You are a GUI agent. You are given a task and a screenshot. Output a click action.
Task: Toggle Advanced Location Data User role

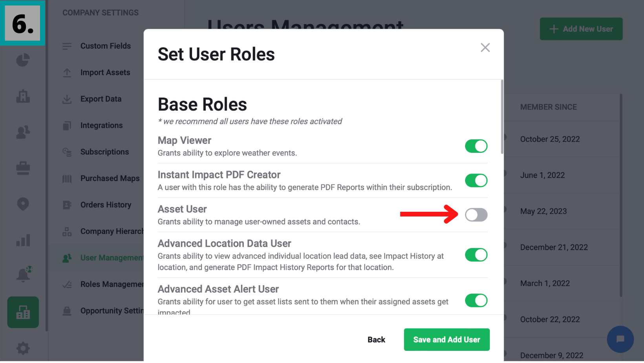476,255
